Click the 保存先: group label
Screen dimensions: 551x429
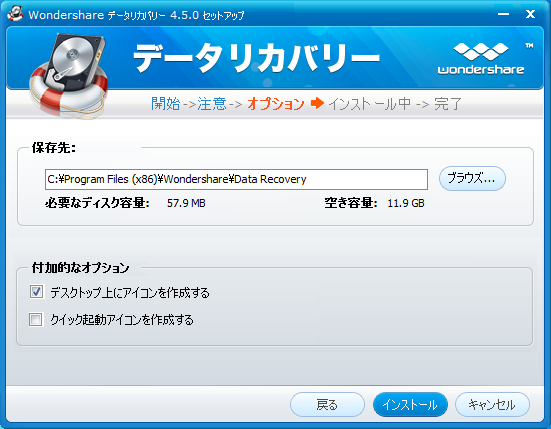point(54,148)
